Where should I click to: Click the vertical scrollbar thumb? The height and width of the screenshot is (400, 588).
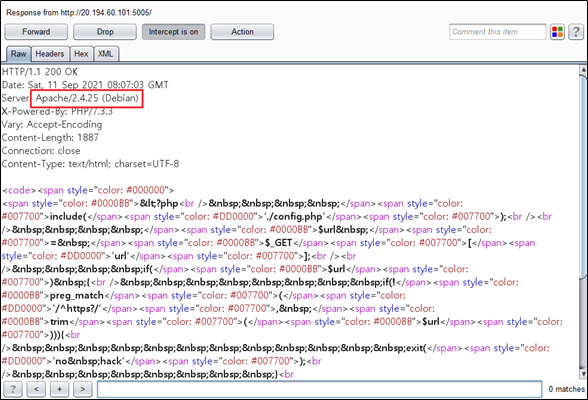click(583, 176)
